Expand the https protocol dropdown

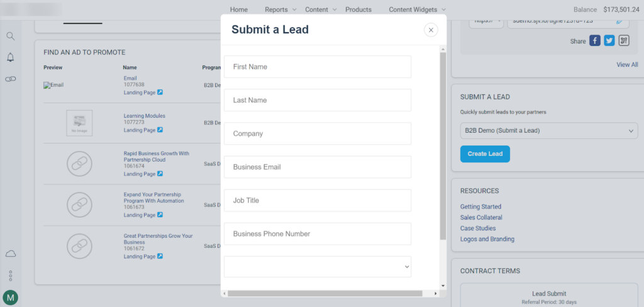pyautogui.click(x=487, y=21)
